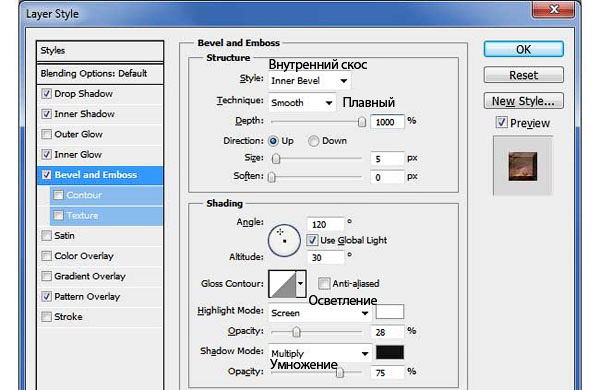Uncheck the Bevel and Emboss checkbox
The image size is (600, 390).
[46, 175]
